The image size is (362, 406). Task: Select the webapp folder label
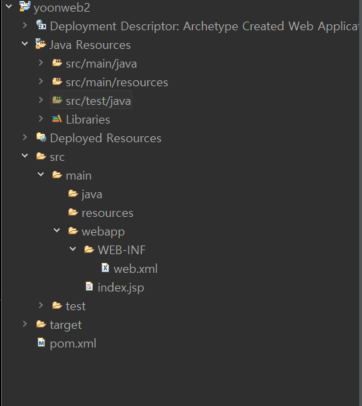(x=103, y=232)
